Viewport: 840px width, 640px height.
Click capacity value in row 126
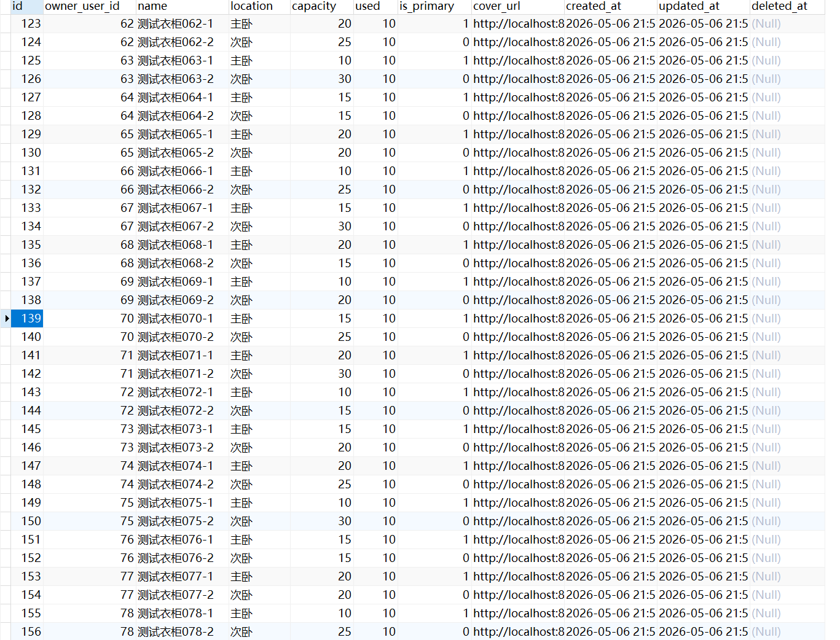coord(321,79)
